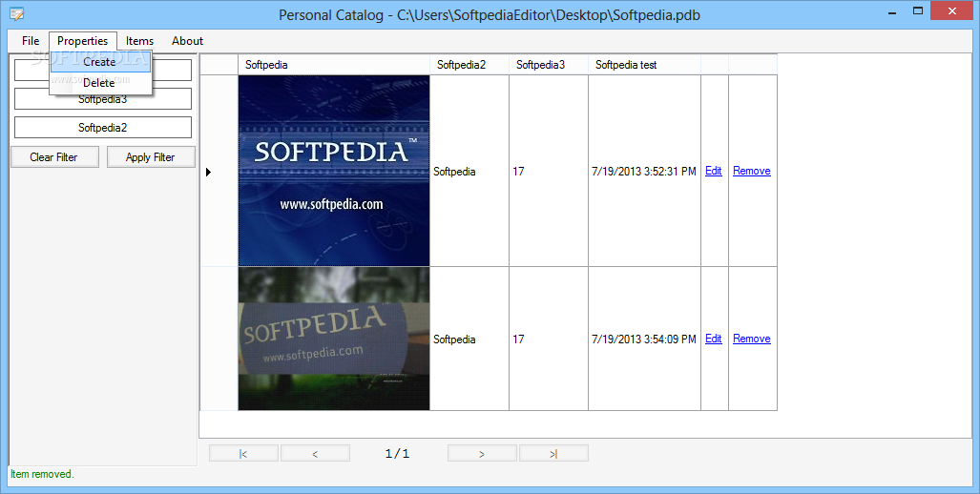The width and height of the screenshot is (980, 494).
Task: Go to the previous page button
Action: click(x=315, y=453)
